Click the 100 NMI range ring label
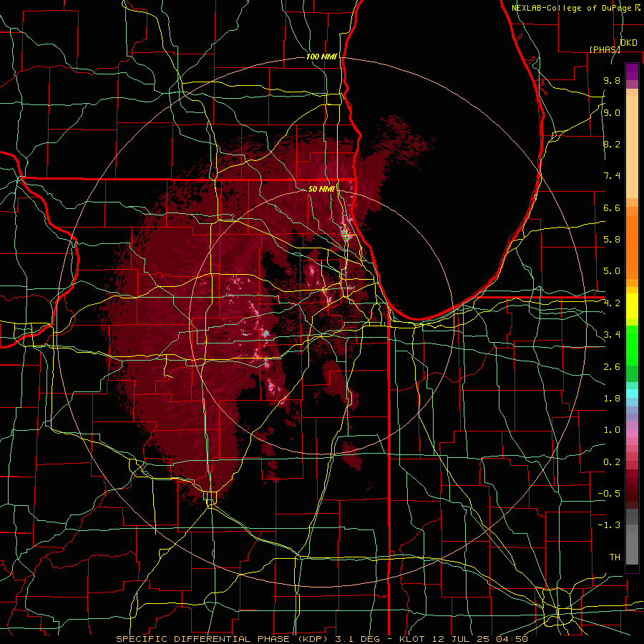The height and width of the screenshot is (644, 644). click(x=321, y=57)
